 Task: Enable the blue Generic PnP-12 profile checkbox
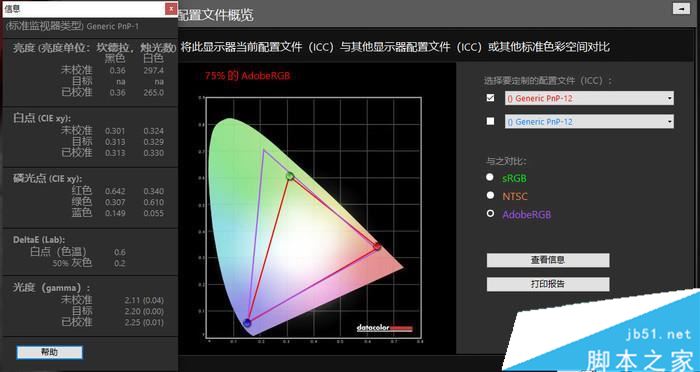pyautogui.click(x=491, y=121)
